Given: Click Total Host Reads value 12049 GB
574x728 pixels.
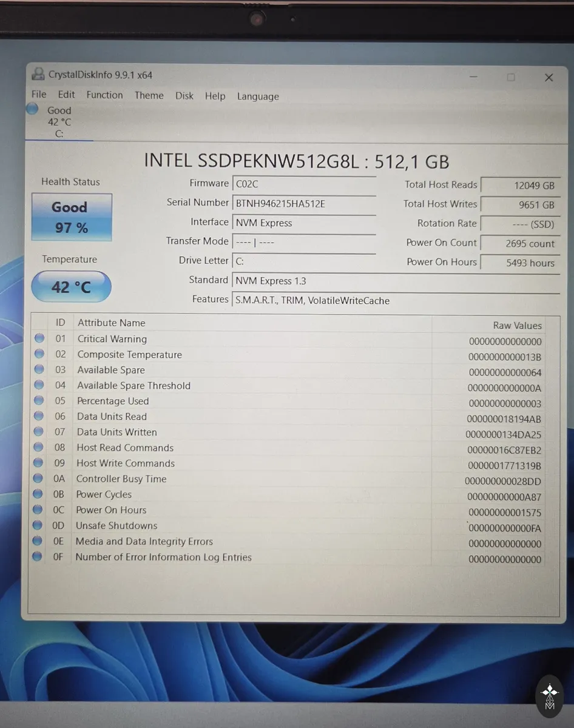Looking at the screenshot, I should click(520, 186).
